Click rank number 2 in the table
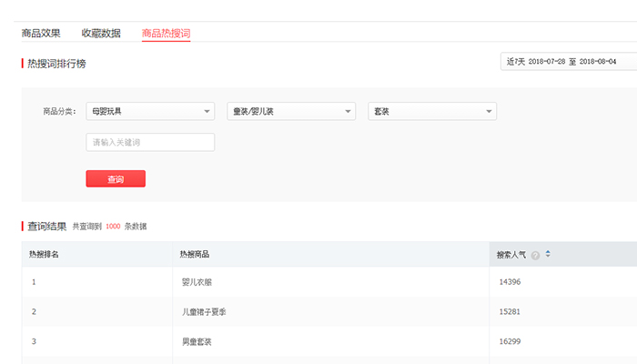 pyautogui.click(x=34, y=311)
